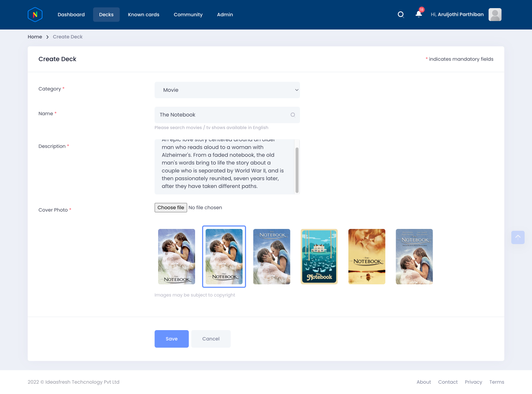
Task: Click the search icon inside Name field
Action: click(293, 115)
